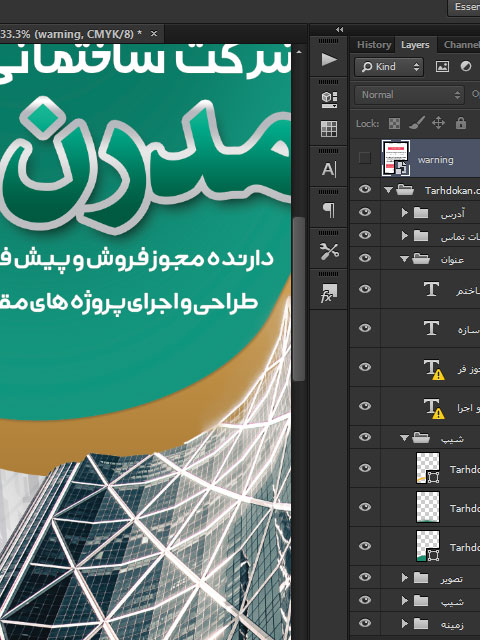
Task: Expand the آدرس group triangle
Action: (404, 213)
